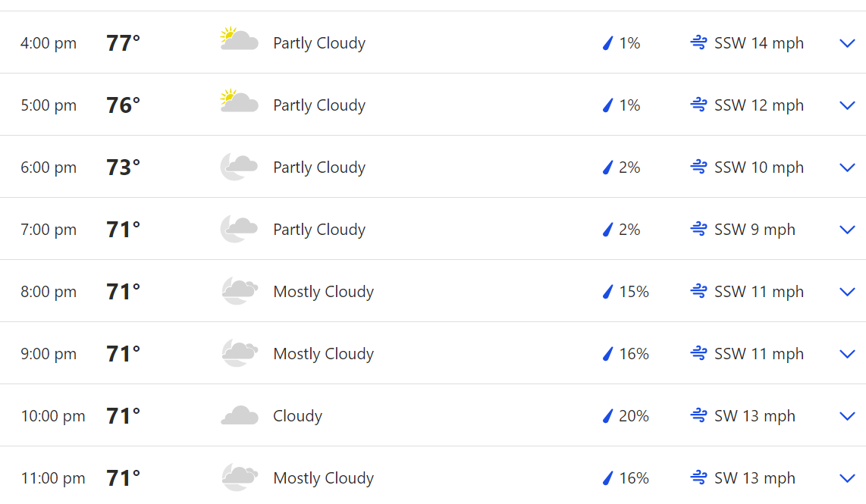This screenshot has width=866, height=504.
Task: Click the mostly cloudy icon at 8:00 pm
Action: pyautogui.click(x=240, y=291)
